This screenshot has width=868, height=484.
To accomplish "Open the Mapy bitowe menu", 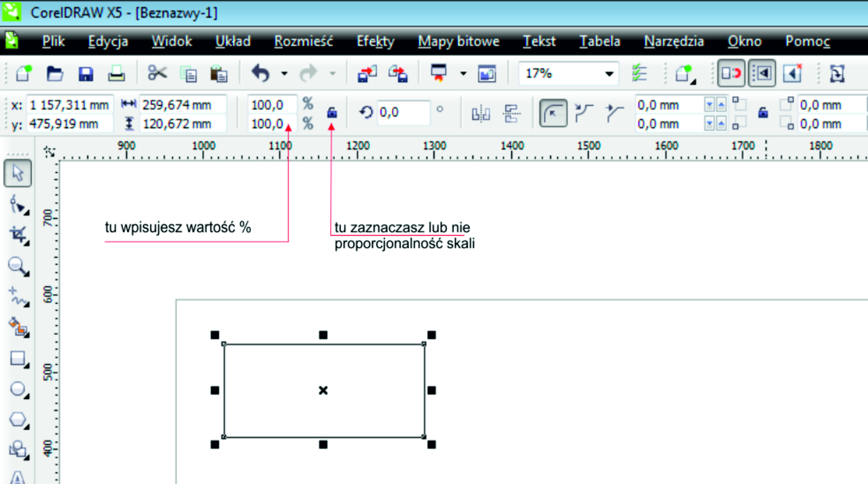I will [x=458, y=41].
